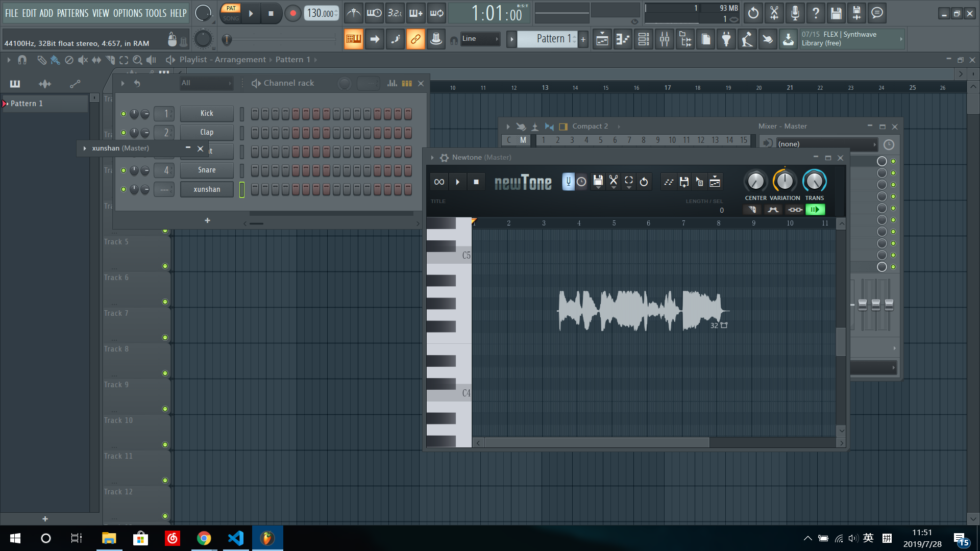Open the All channel filter dropdown
This screenshot has width=980, height=551.
point(206,83)
